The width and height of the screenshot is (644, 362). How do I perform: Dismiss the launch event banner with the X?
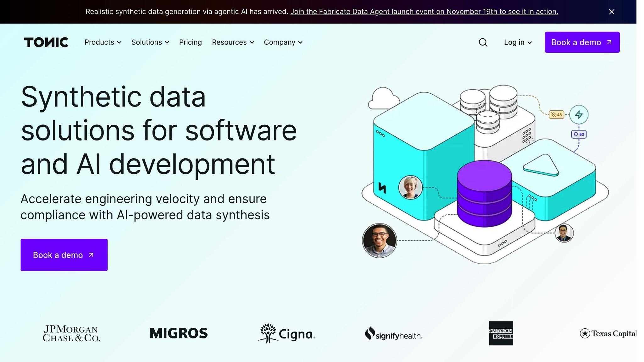[x=611, y=12]
